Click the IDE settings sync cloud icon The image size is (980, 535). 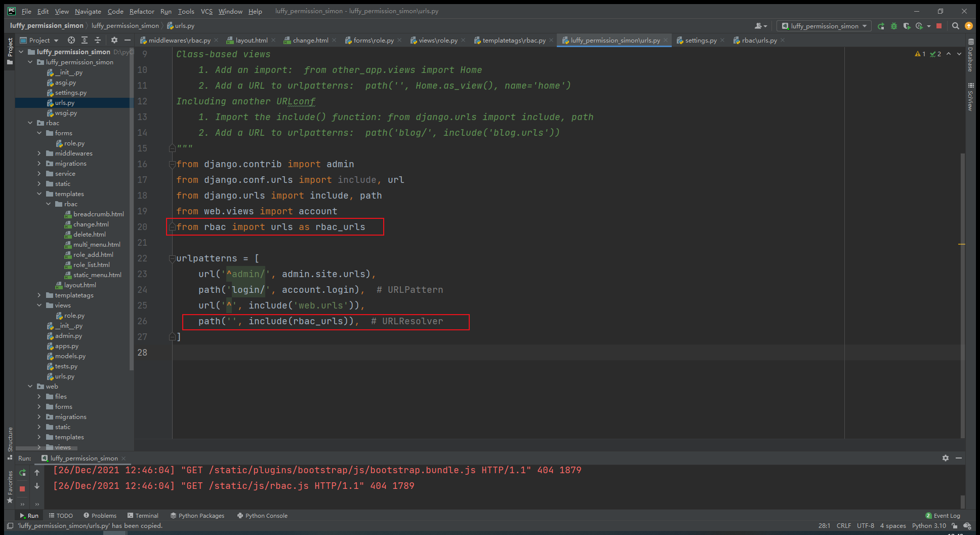click(967, 526)
